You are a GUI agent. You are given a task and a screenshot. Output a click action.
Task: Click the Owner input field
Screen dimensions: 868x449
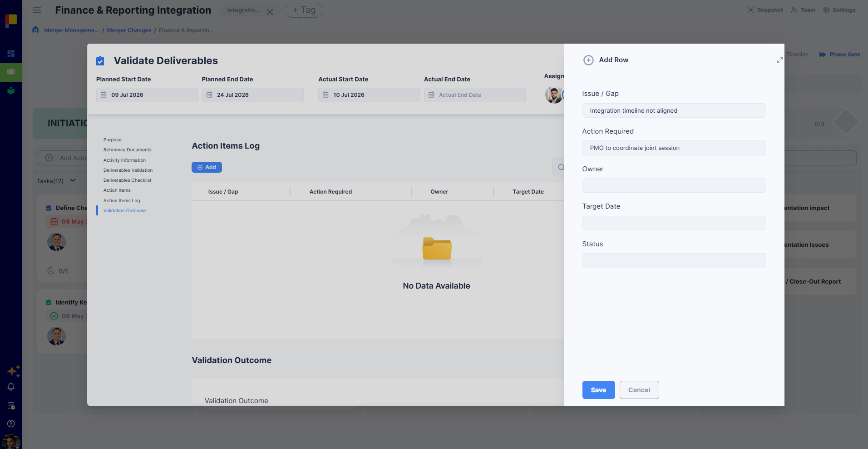(674, 185)
